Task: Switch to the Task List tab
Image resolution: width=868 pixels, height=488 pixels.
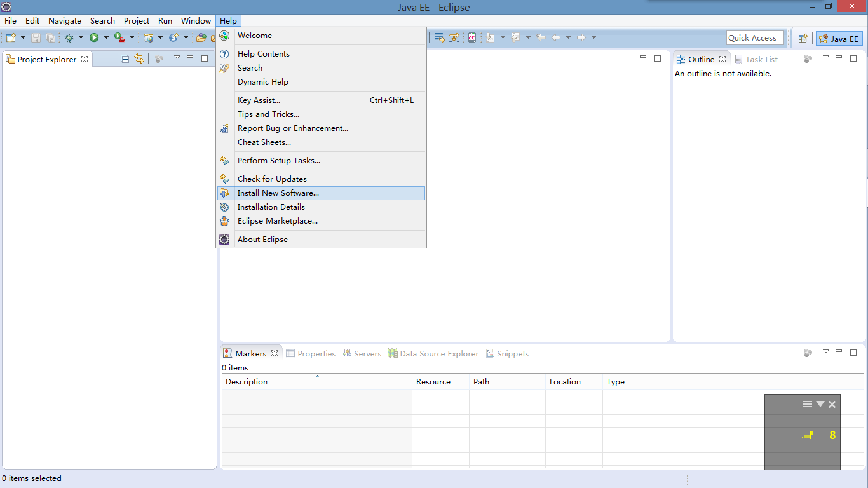Action: (x=756, y=59)
